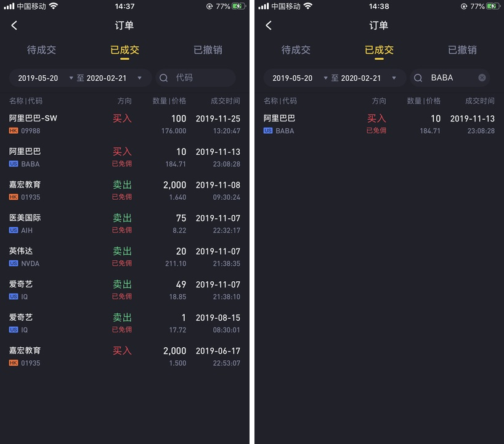Image resolution: width=504 pixels, height=444 pixels.
Task: Tap the search magnifier icon on the left screen
Action: pyautogui.click(x=164, y=78)
